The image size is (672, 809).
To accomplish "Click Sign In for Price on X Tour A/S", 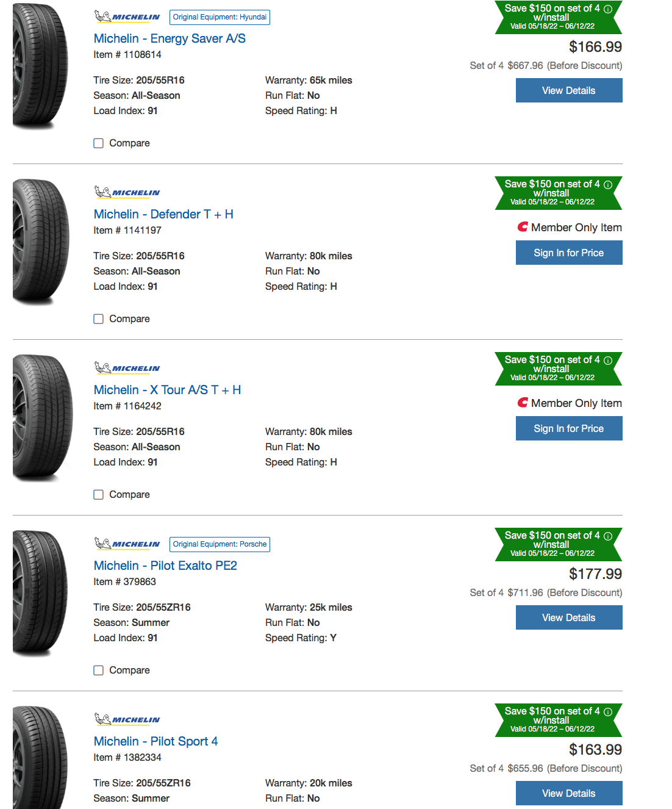I will point(568,428).
